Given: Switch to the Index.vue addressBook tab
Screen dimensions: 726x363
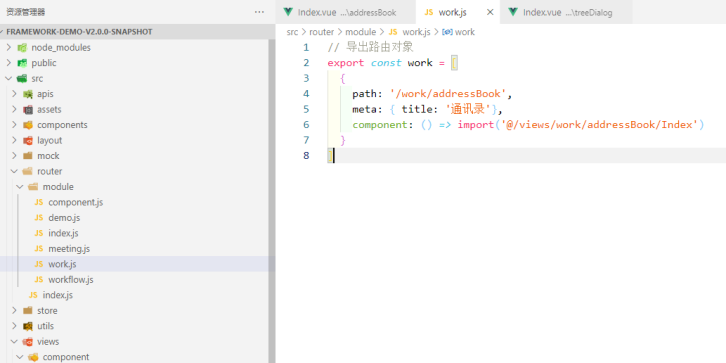Looking at the screenshot, I should pos(346,13).
